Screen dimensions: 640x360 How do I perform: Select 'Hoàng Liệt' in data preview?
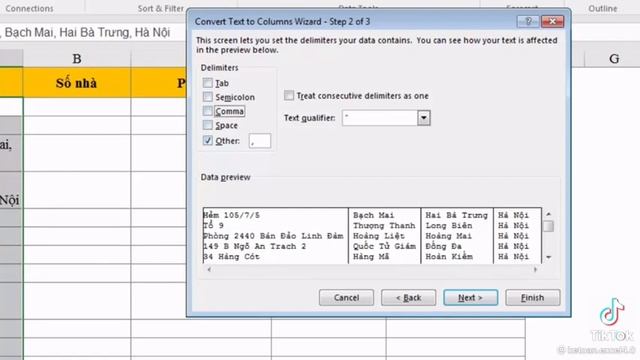[379, 236]
